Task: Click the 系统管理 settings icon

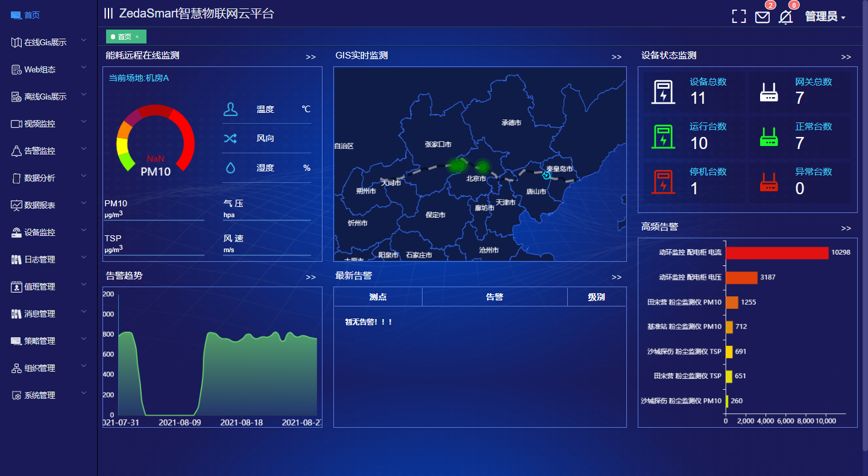Action: click(16, 395)
